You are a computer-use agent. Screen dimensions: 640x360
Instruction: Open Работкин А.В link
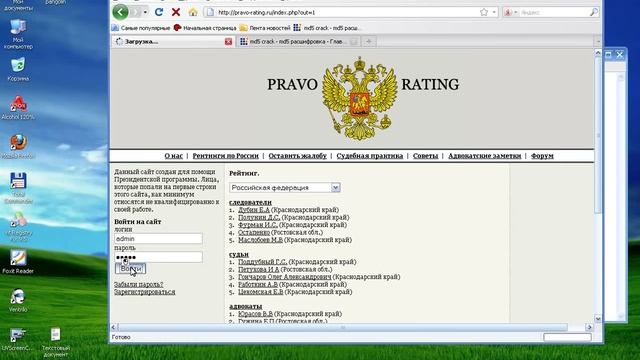coord(258,284)
